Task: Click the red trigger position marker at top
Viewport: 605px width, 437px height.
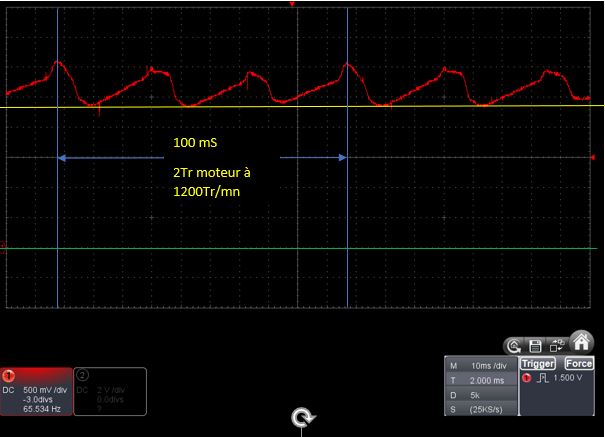Action: point(292,4)
